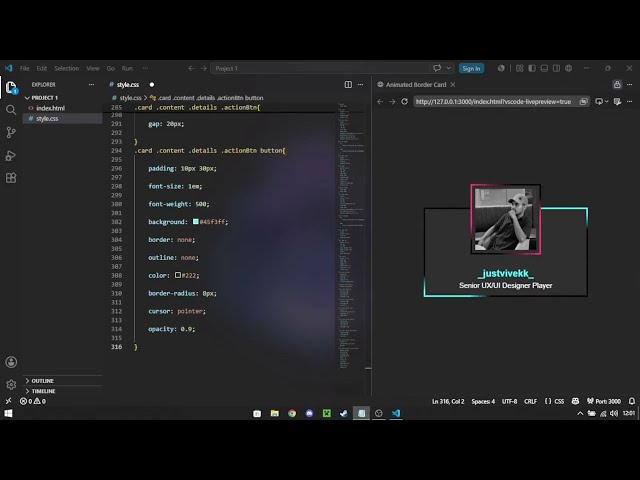Open the Go menu

(111, 68)
